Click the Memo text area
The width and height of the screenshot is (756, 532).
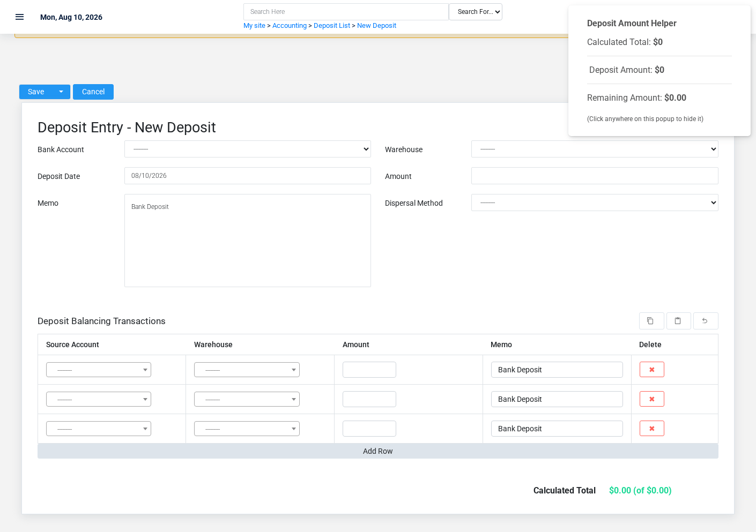pos(248,241)
